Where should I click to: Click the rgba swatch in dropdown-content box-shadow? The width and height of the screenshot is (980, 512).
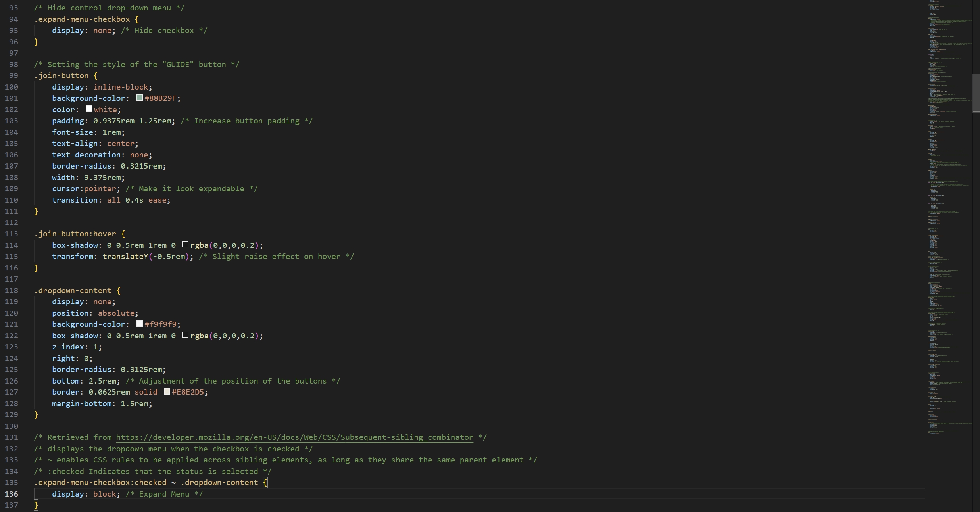[185, 335]
